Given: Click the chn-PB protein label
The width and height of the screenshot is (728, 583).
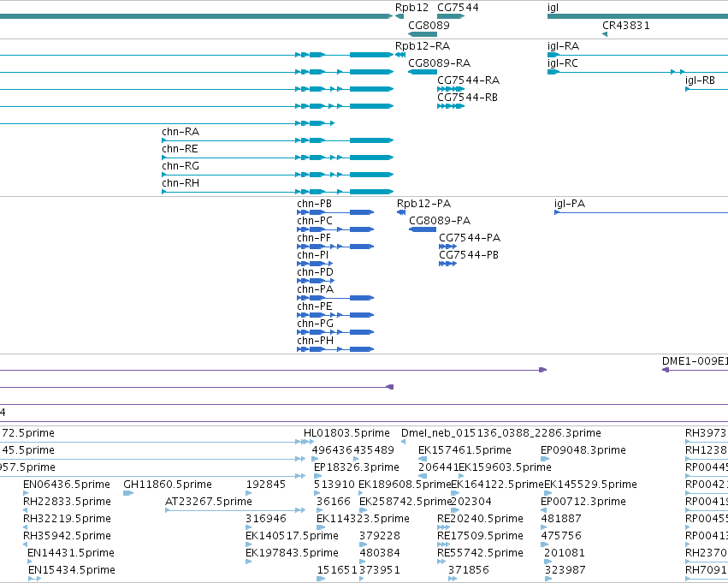Looking at the screenshot, I should (314, 204).
